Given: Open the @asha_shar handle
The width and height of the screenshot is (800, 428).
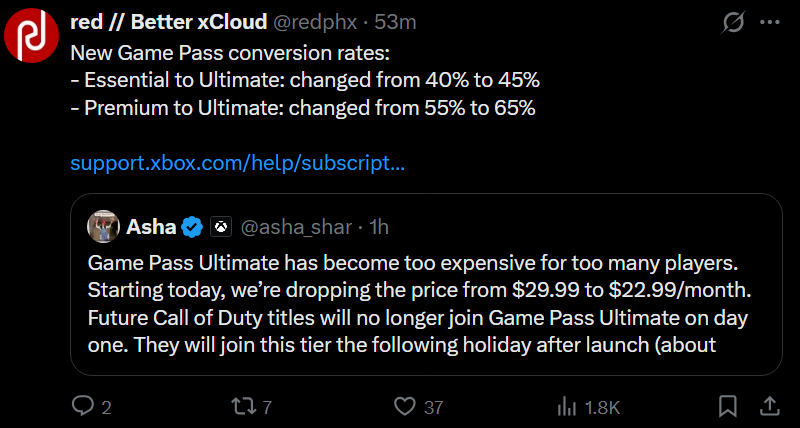Looking at the screenshot, I should tap(297, 227).
